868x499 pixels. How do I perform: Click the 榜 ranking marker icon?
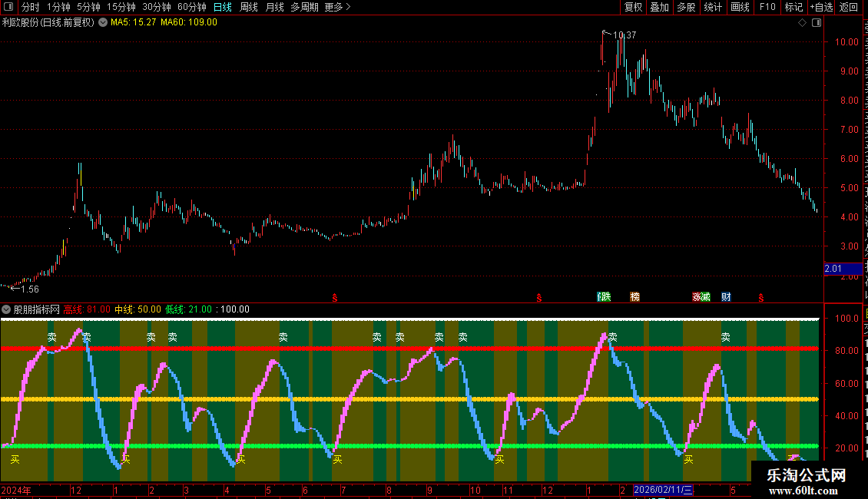(x=635, y=297)
